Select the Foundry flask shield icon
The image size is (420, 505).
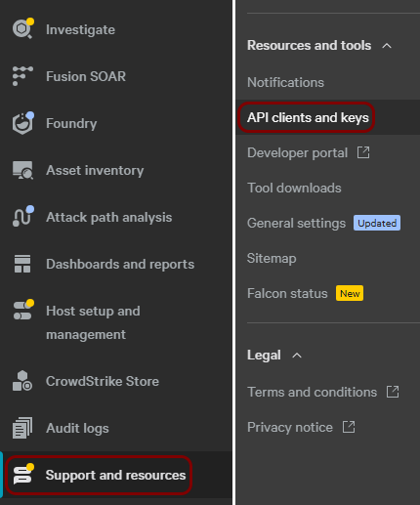[x=22, y=123]
